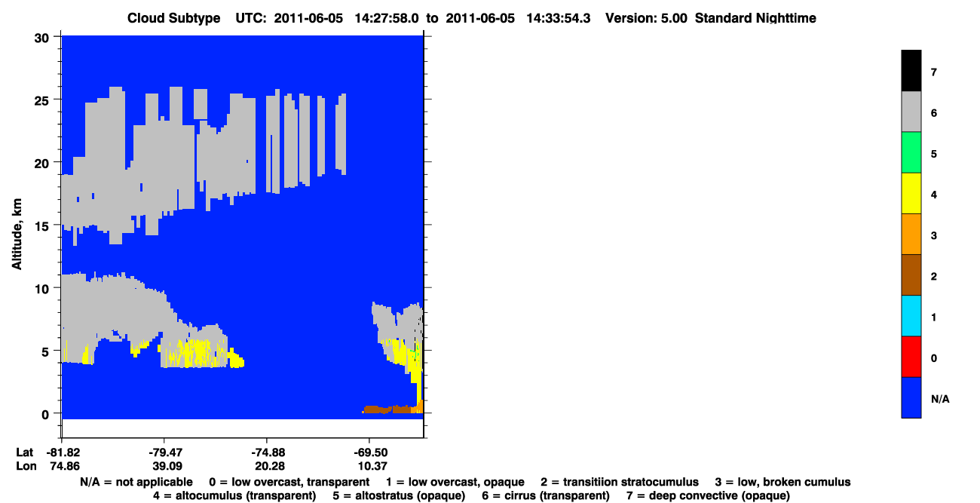
Task: Click the cyan swatch labeled 1
Action: coord(911,315)
